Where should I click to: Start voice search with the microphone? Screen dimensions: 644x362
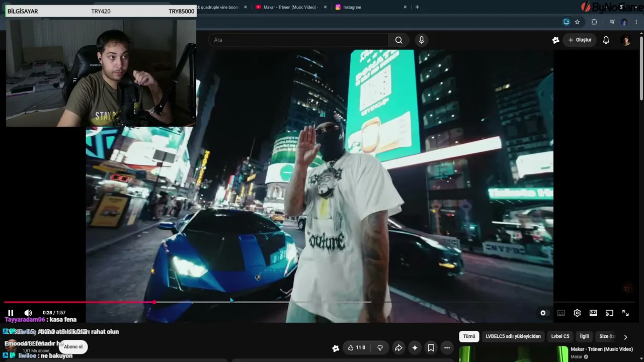[422, 40]
